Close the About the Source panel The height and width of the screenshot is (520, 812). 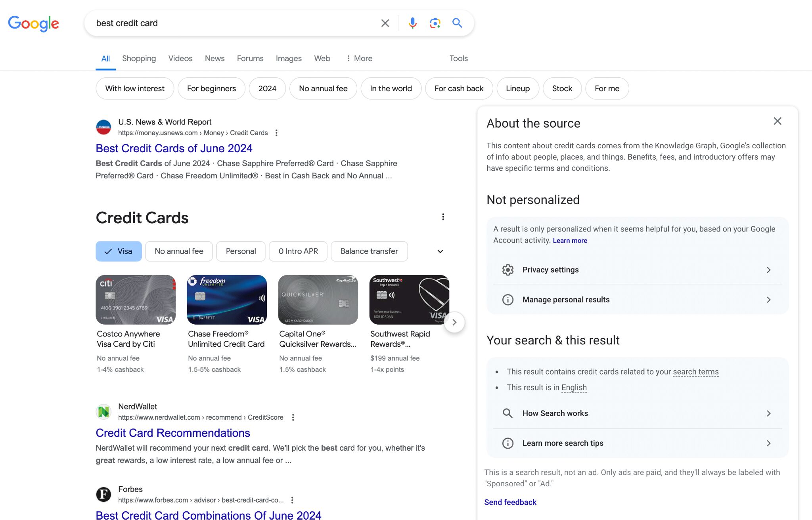[778, 120]
